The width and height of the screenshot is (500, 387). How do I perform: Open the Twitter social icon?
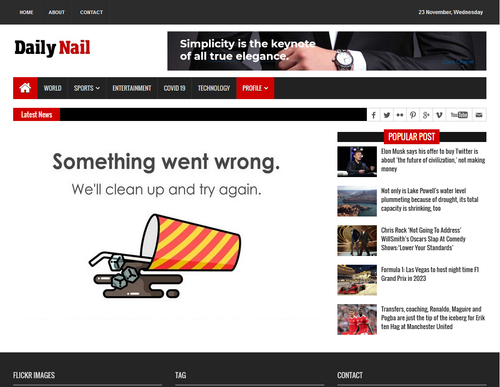387,115
